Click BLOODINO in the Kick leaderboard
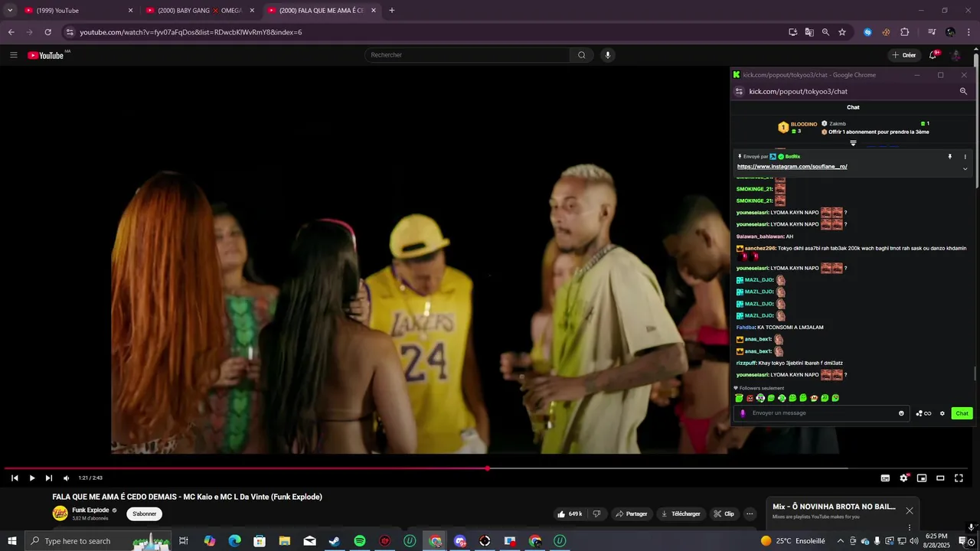The width and height of the screenshot is (980, 551). [x=804, y=124]
